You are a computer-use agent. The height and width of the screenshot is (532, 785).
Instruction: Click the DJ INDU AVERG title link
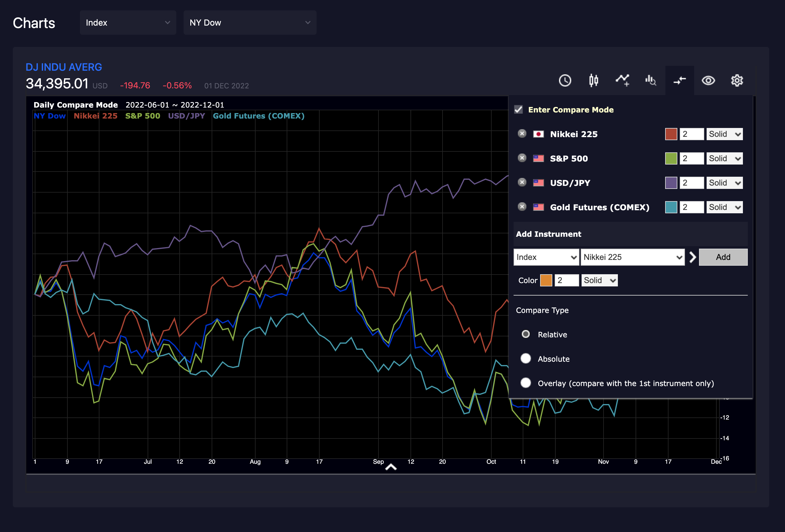pyautogui.click(x=64, y=67)
